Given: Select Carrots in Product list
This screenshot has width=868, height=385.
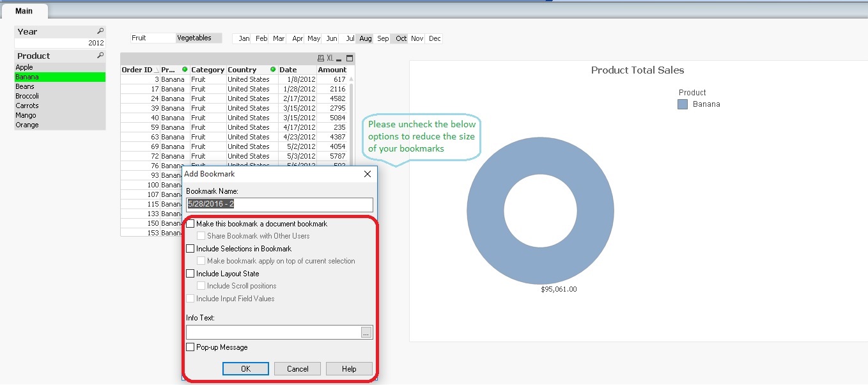Looking at the screenshot, I should pyautogui.click(x=60, y=106).
